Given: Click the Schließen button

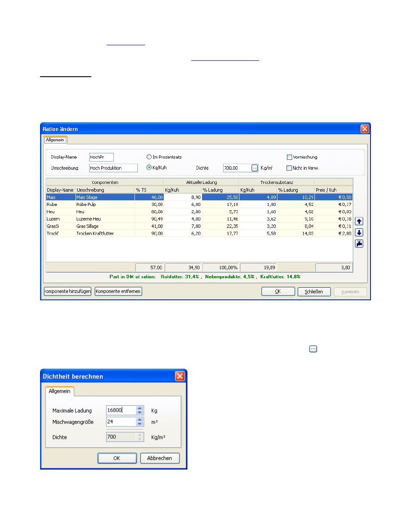Looking at the screenshot, I should (x=314, y=292).
